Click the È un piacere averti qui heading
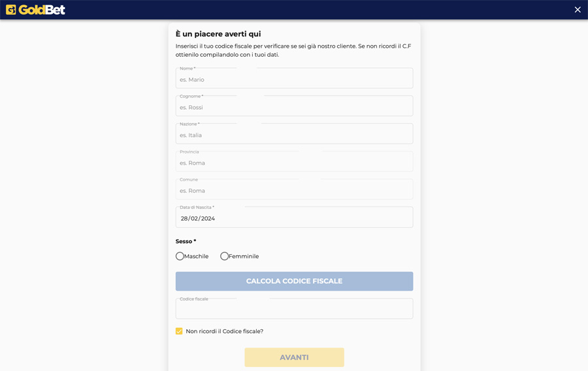The height and width of the screenshot is (371, 588). 218,34
